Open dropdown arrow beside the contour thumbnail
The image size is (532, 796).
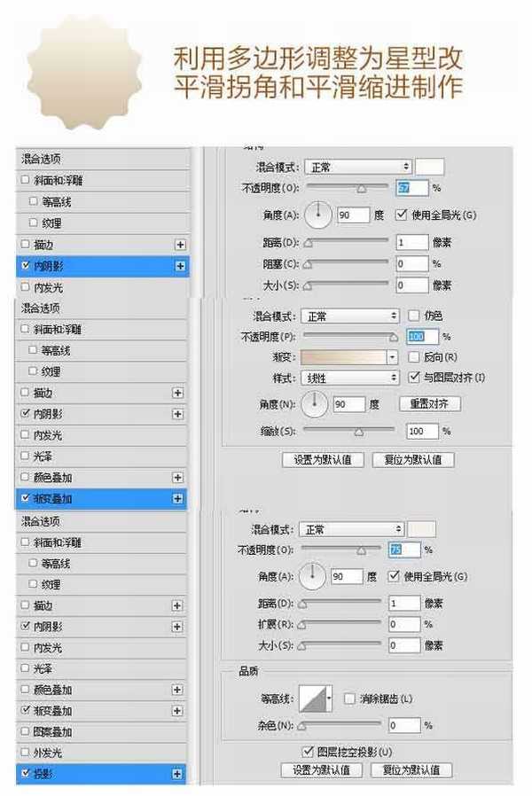(x=330, y=699)
